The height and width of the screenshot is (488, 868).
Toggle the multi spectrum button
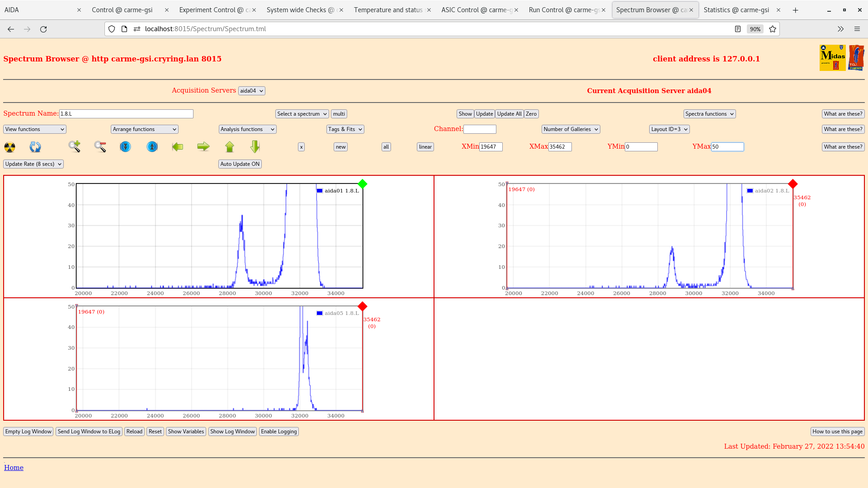point(339,114)
